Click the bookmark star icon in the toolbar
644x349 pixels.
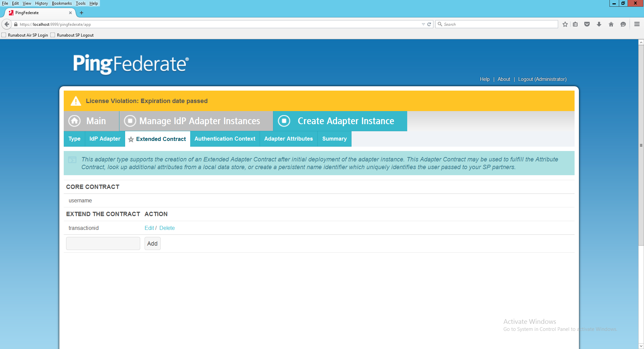point(565,24)
